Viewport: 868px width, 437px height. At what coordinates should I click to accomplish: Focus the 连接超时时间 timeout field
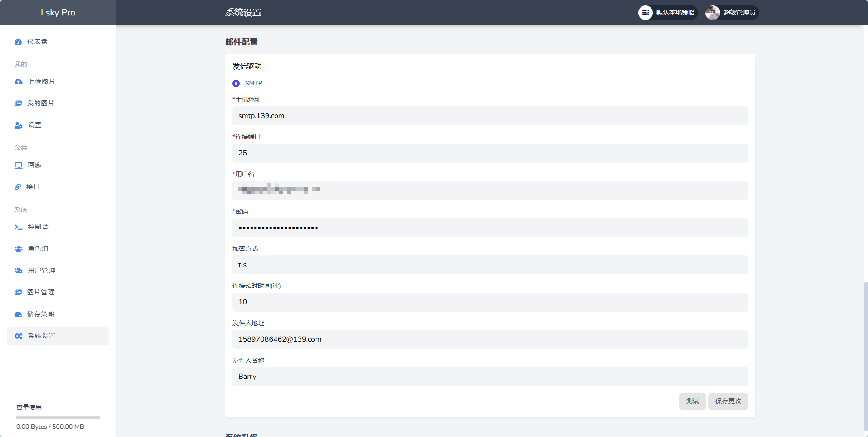pyautogui.click(x=490, y=302)
